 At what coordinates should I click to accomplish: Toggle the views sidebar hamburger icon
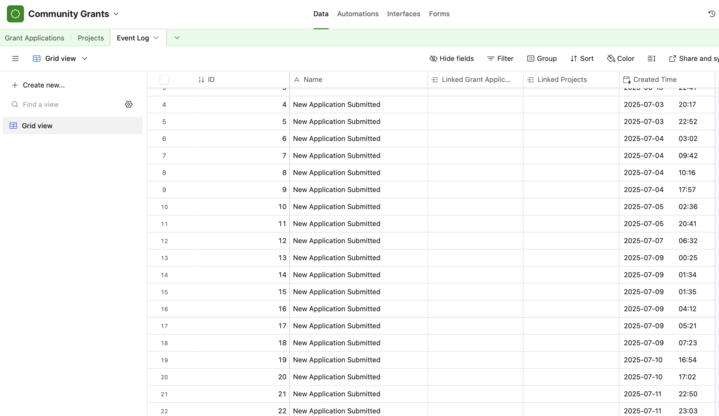coord(15,59)
